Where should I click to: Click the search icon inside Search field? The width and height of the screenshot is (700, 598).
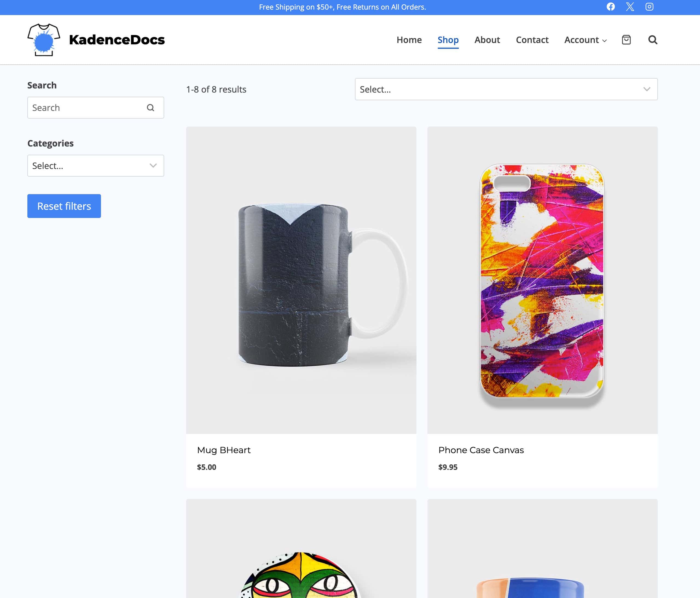pyautogui.click(x=150, y=108)
